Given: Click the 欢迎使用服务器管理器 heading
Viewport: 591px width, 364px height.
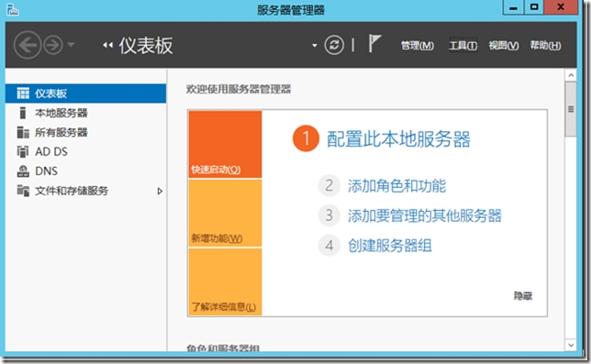Looking at the screenshot, I should 239,89.
